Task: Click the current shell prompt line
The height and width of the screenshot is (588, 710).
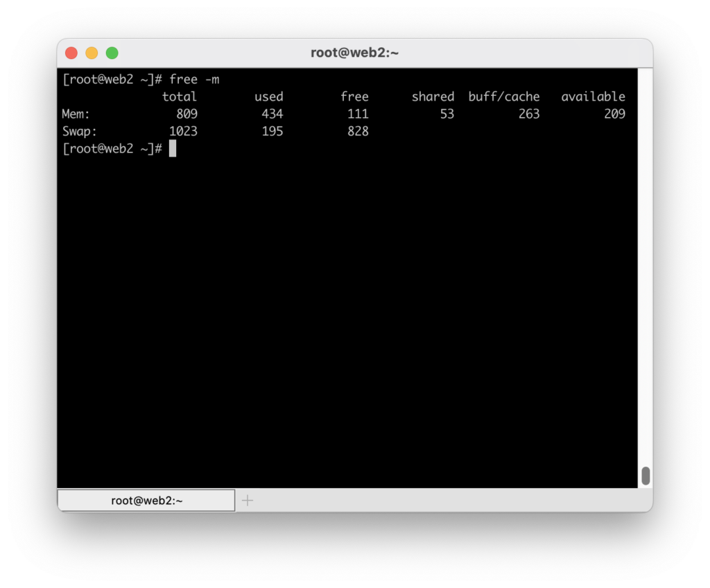Action: click(x=114, y=148)
